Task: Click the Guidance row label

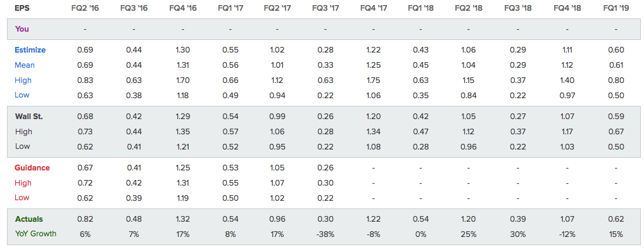Action: click(x=32, y=168)
